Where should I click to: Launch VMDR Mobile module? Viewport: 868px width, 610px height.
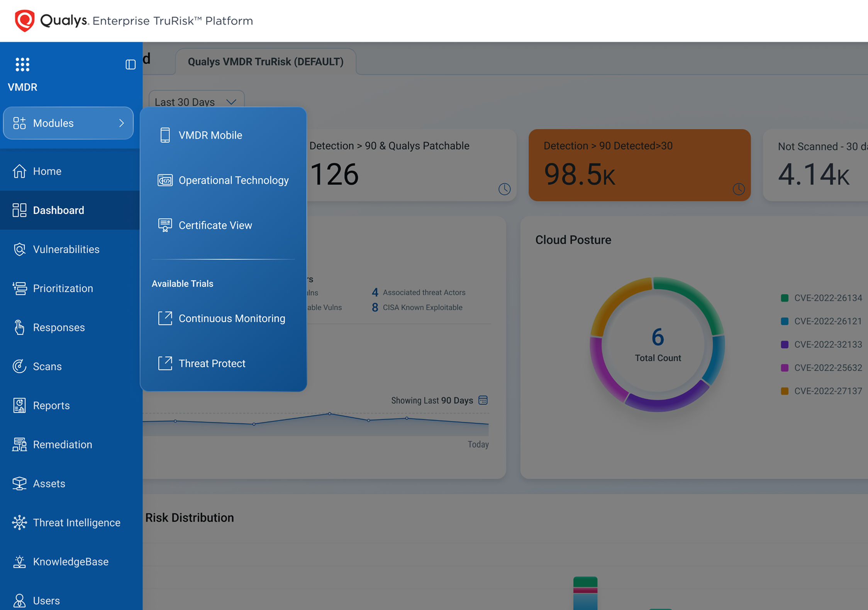(223, 135)
